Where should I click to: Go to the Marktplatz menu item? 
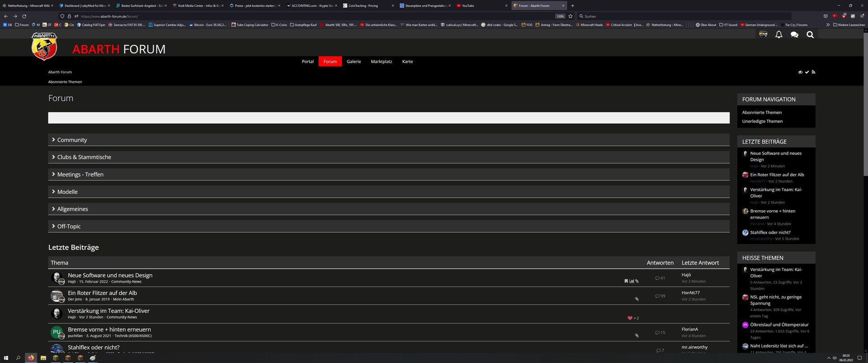pos(381,61)
